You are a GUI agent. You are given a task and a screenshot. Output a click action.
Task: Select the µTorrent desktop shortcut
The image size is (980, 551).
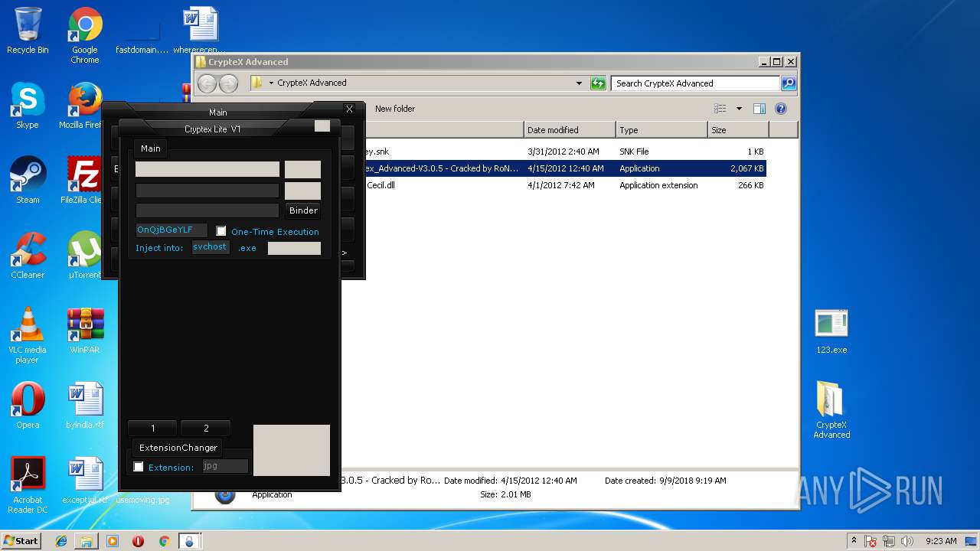(x=85, y=256)
